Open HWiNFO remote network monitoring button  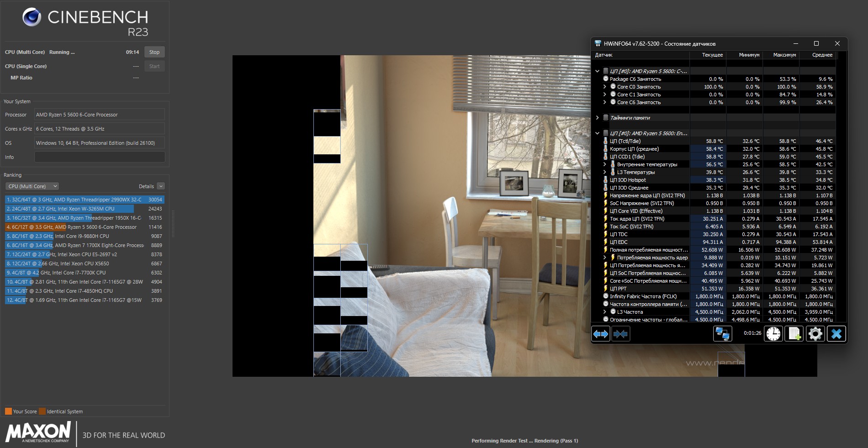pyautogui.click(x=722, y=334)
